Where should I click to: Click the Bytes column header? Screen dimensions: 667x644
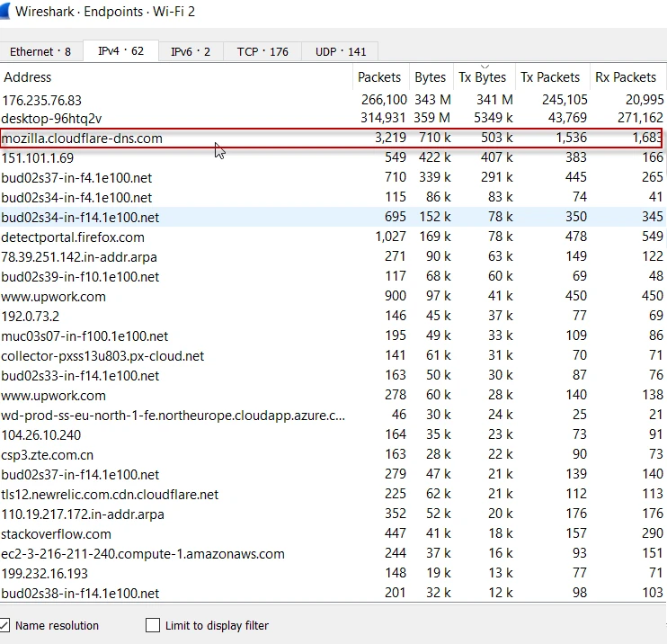[x=431, y=77]
